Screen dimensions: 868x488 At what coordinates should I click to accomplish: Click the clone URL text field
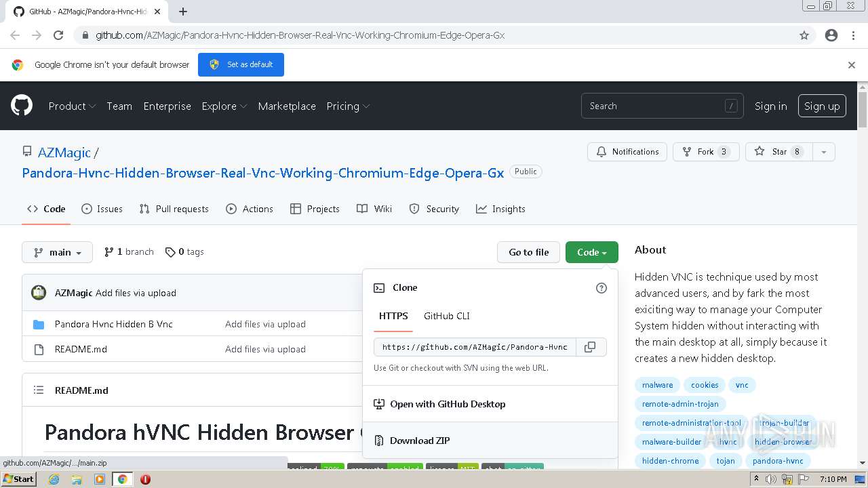point(475,347)
